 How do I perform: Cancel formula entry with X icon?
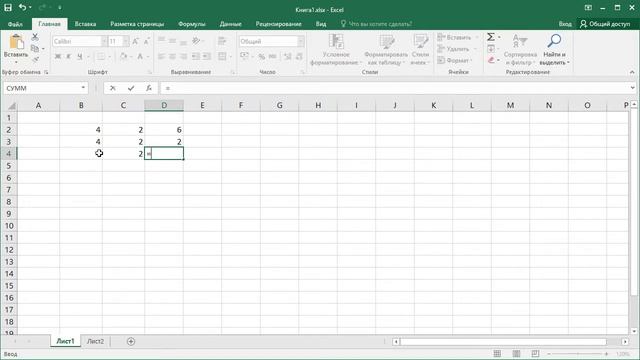113,88
